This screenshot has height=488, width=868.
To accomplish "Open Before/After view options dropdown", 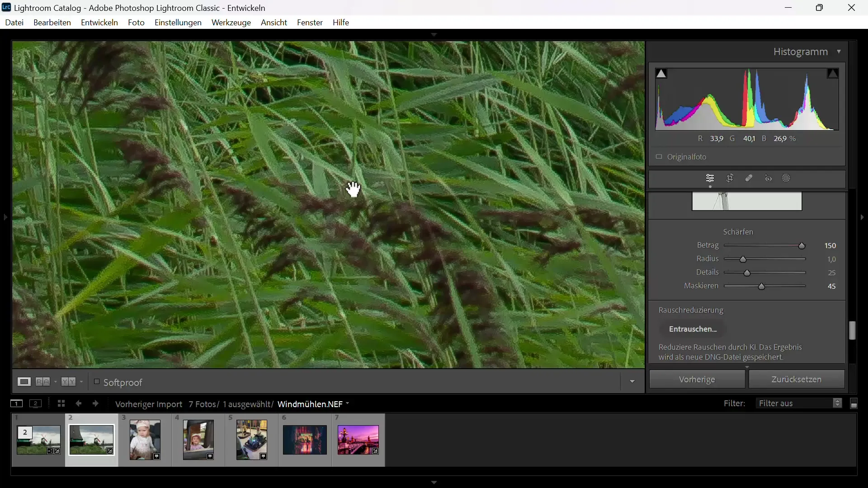I will tap(55, 382).
